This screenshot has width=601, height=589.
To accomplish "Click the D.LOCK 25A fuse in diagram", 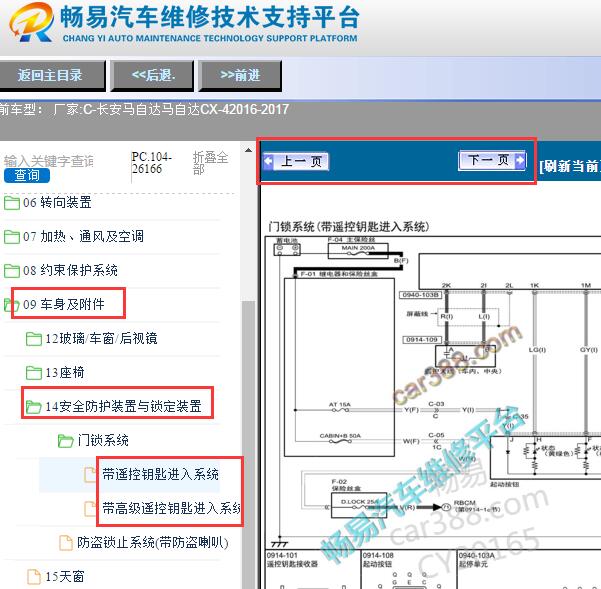I will click(x=359, y=505).
